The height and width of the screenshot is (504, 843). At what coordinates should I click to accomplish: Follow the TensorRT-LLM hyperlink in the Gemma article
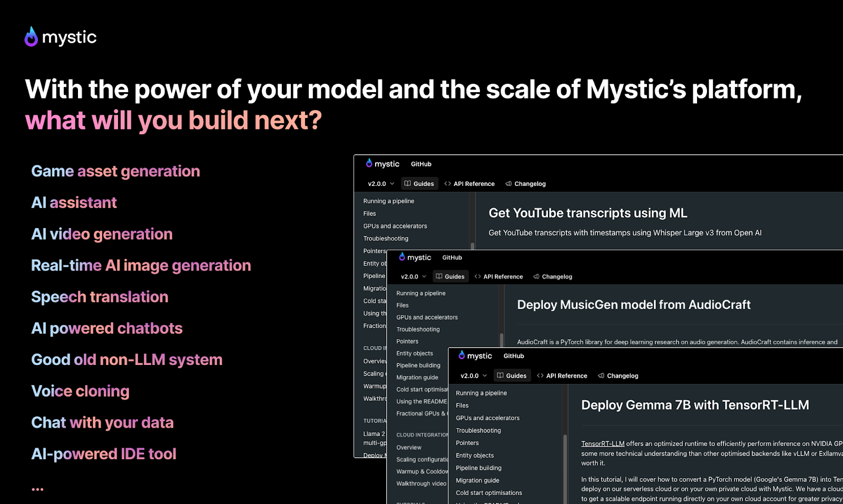[x=603, y=444]
